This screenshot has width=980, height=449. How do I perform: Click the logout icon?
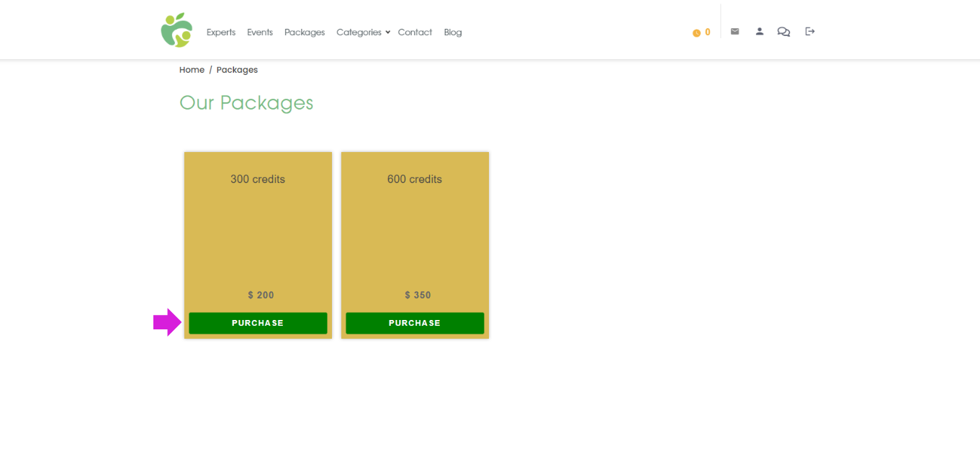[x=810, y=32]
